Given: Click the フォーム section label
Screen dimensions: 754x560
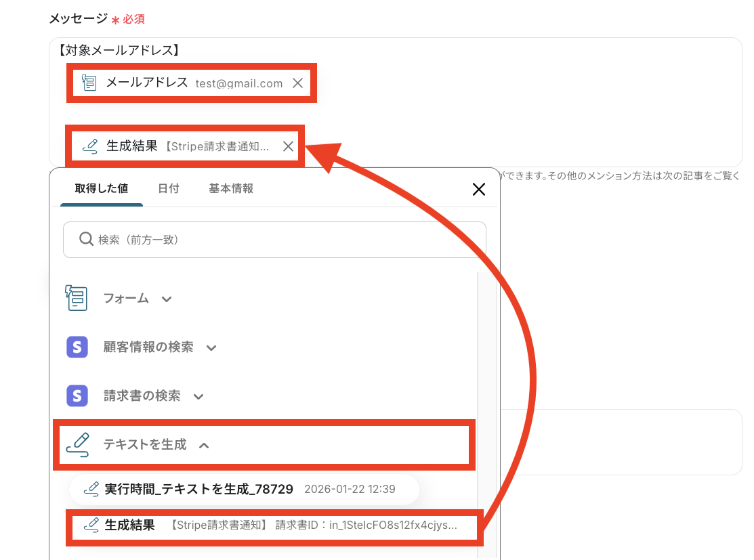Looking at the screenshot, I should pos(126,299).
